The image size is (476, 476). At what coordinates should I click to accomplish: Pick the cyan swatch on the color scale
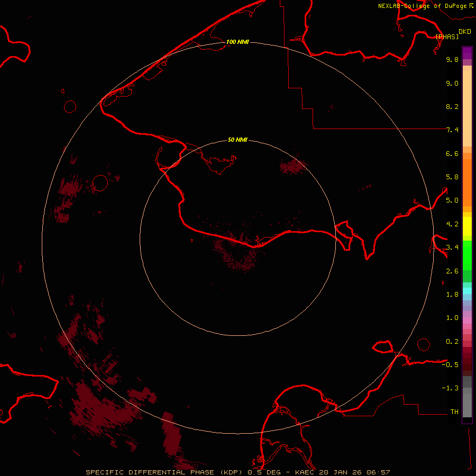(x=467, y=290)
